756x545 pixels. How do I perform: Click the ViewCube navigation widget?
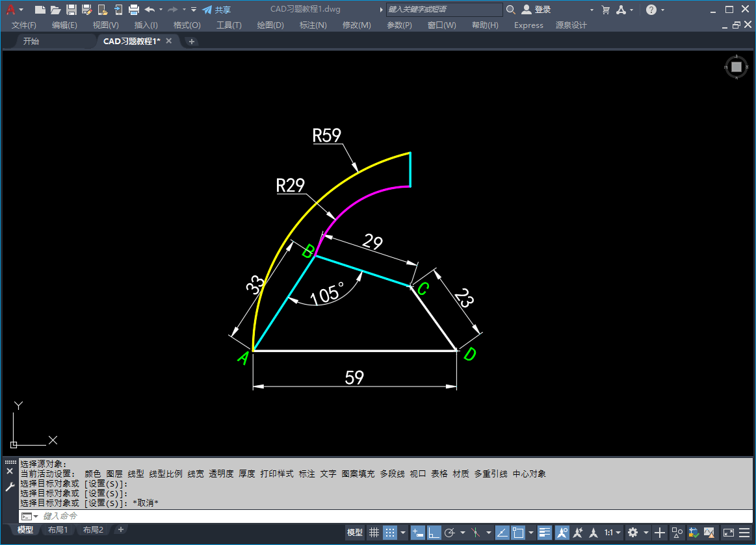736,67
